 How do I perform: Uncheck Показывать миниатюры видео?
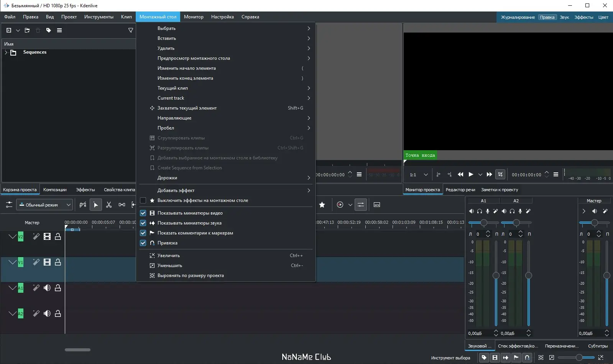tap(143, 213)
